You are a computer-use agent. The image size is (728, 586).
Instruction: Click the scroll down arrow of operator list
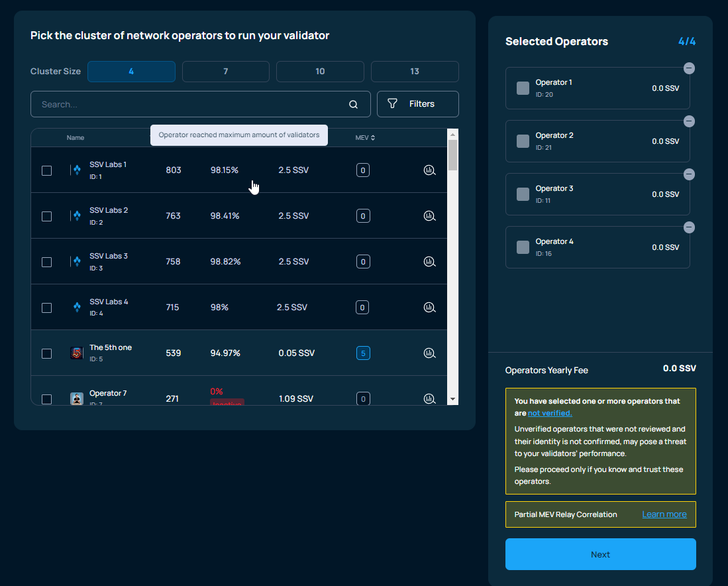pos(452,399)
